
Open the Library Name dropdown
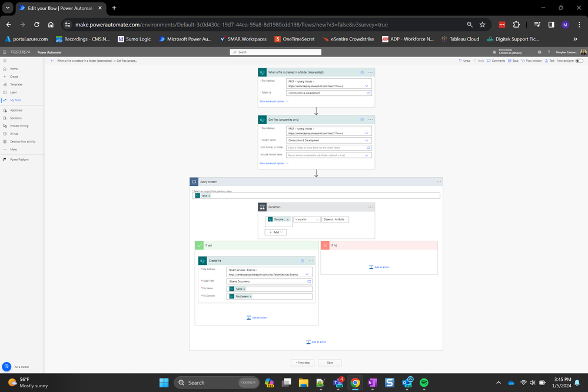(366, 140)
